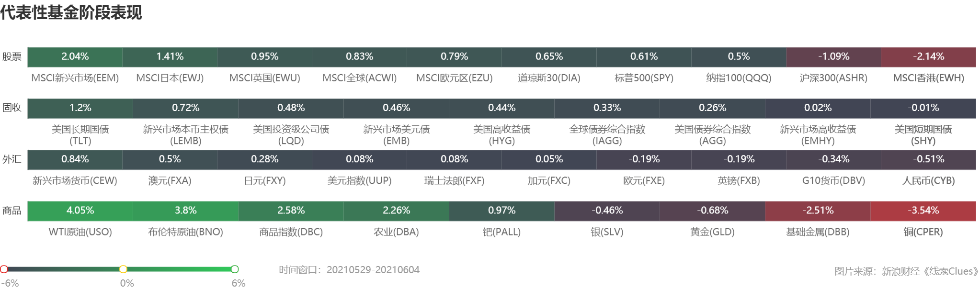
Task: Select the 固收 row label
Action: (x=12, y=108)
